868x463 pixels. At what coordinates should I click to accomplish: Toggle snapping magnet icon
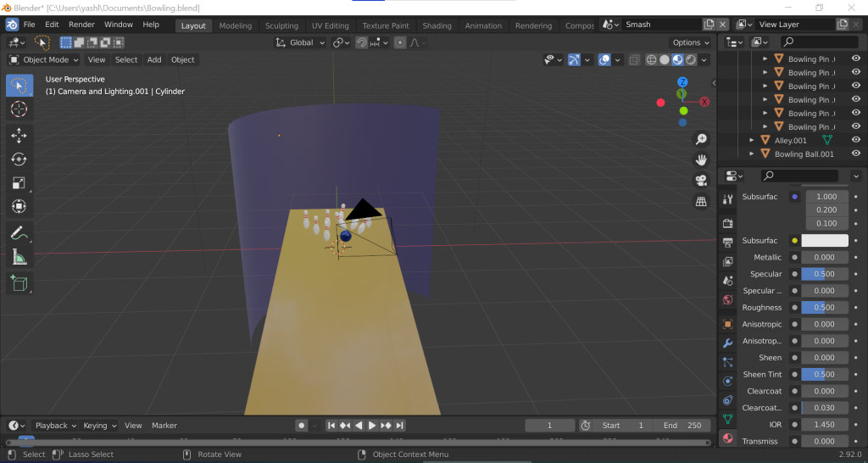pyautogui.click(x=361, y=42)
